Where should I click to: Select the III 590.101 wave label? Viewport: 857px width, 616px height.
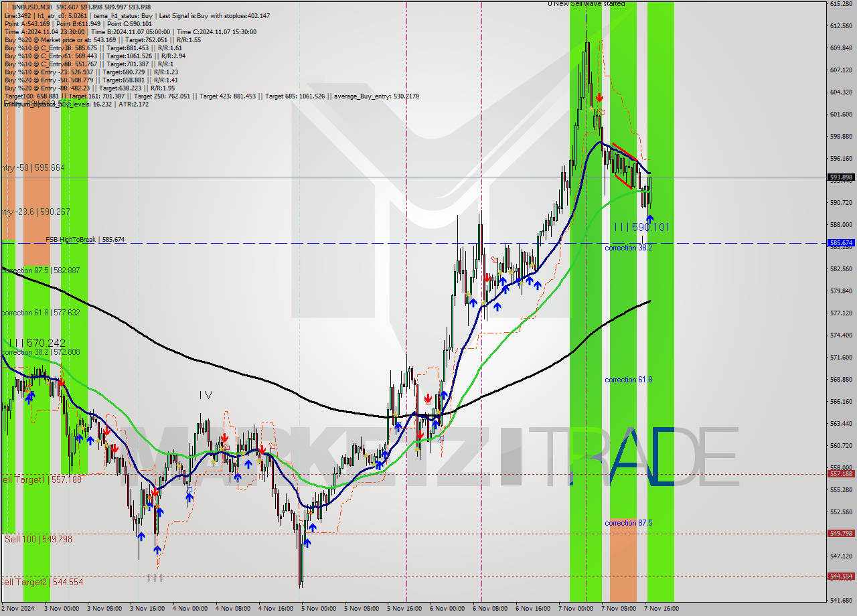[x=641, y=228]
